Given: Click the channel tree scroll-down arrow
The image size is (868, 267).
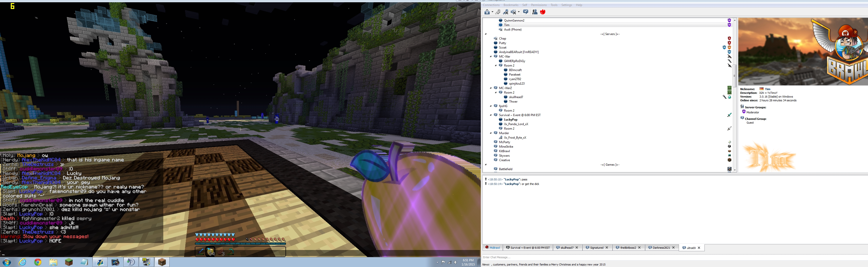Looking at the screenshot, I should click(x=735, y=170).
